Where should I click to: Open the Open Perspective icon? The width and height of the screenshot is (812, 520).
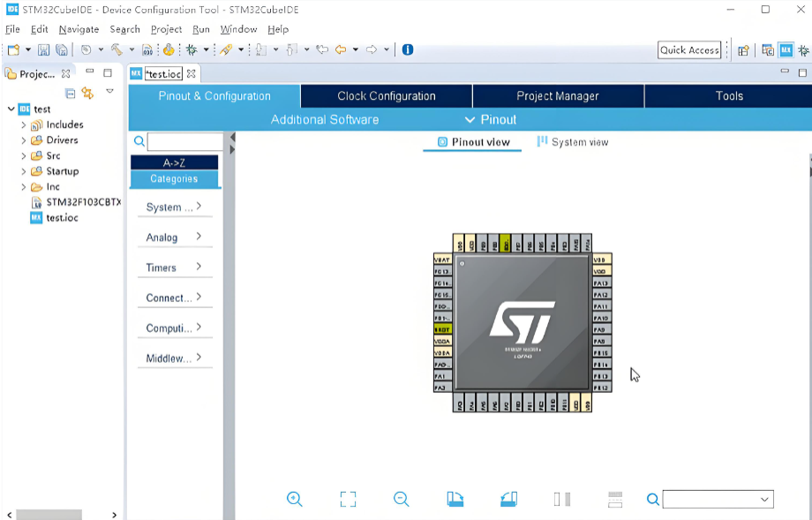(744, 50)
